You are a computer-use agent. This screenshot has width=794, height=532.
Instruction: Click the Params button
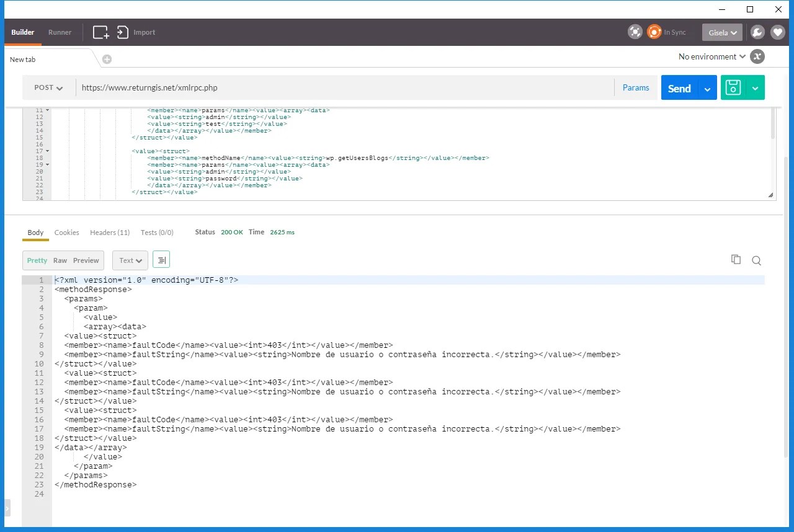[636, 87]
